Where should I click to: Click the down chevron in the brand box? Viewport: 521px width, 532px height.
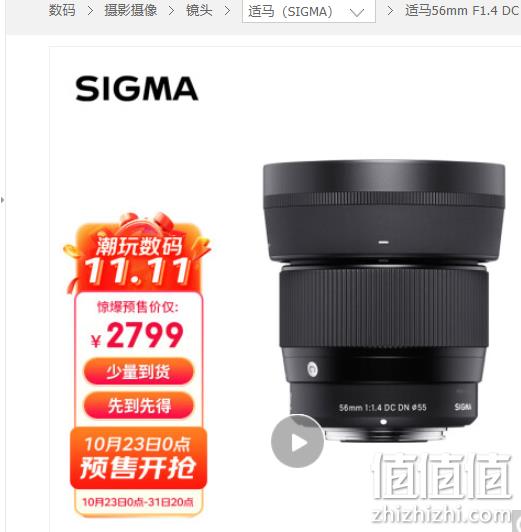tap(356, 13)
